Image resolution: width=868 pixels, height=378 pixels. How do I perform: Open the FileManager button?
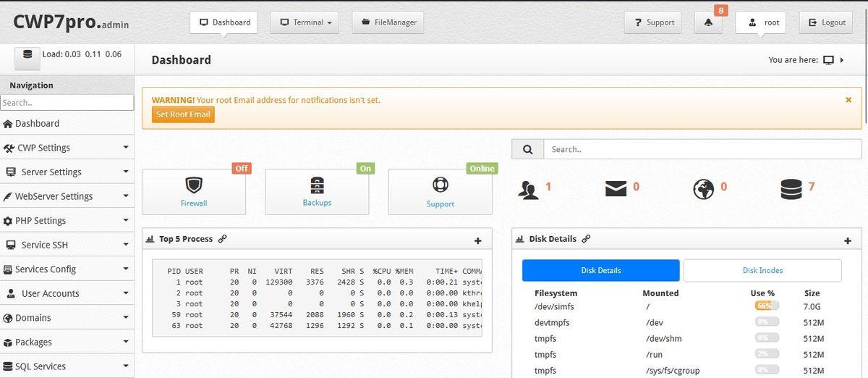point(388,22)
